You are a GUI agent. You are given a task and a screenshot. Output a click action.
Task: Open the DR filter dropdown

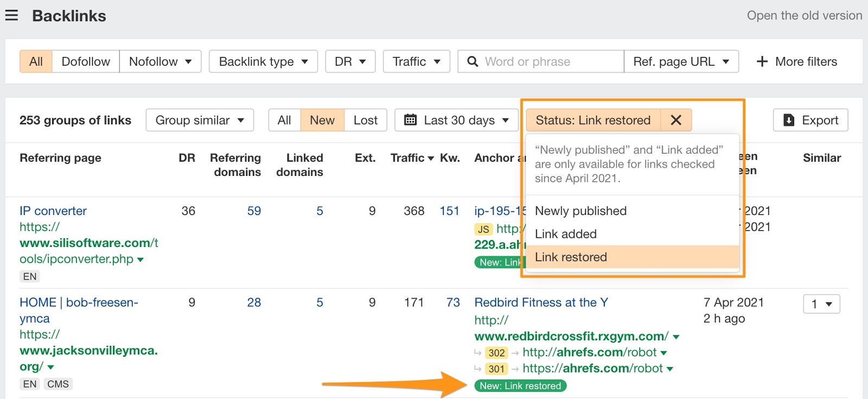pyautogui.click(x=350, y=61)
